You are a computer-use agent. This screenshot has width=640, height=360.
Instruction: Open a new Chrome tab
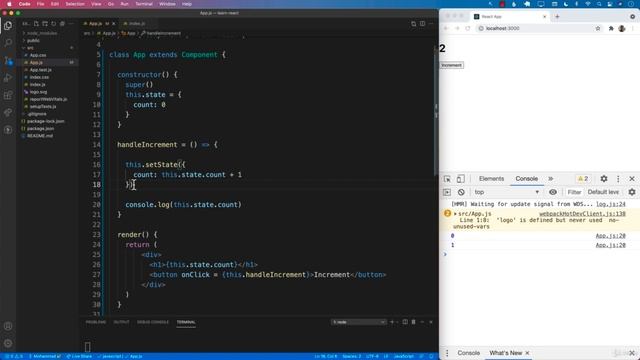coord(557,17)
